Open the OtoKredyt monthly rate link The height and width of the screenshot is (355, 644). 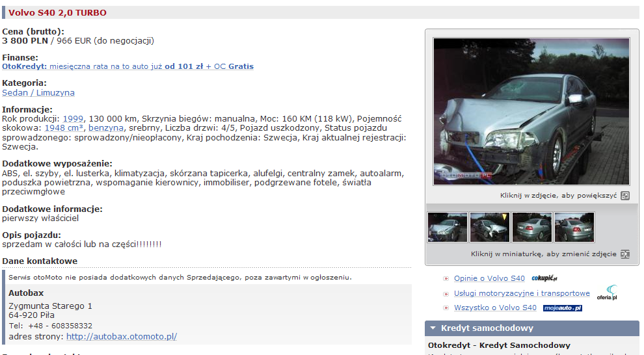click(x=127, y=66)
